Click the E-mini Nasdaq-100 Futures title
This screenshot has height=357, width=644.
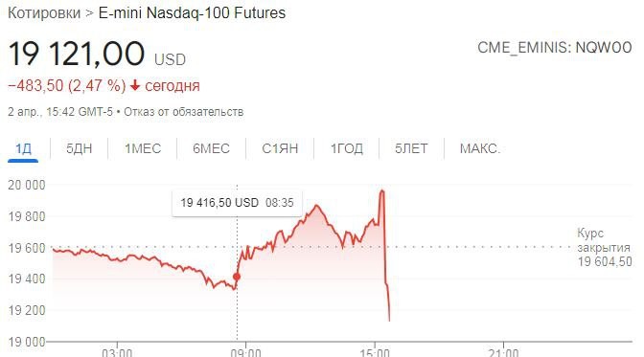(192, 13)
